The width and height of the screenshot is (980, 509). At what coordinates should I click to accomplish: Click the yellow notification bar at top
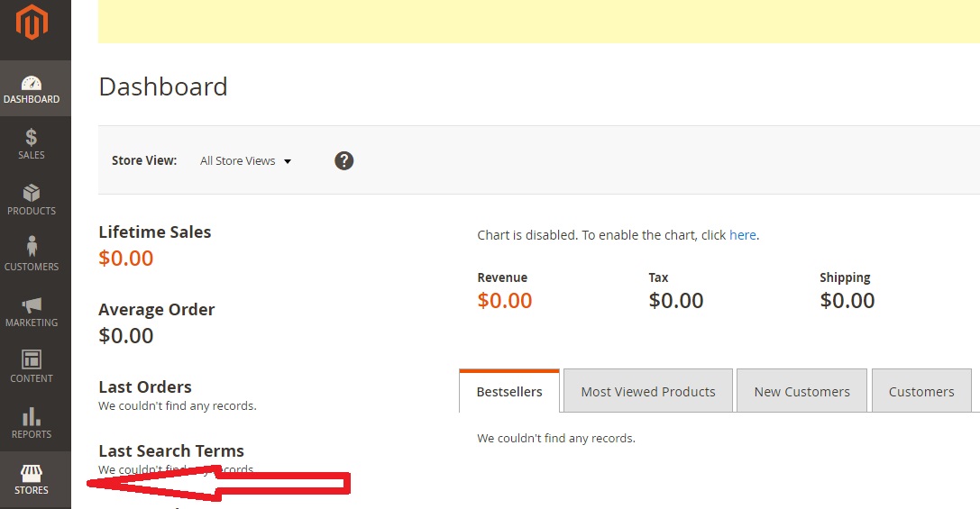click(x=538, y=22)
